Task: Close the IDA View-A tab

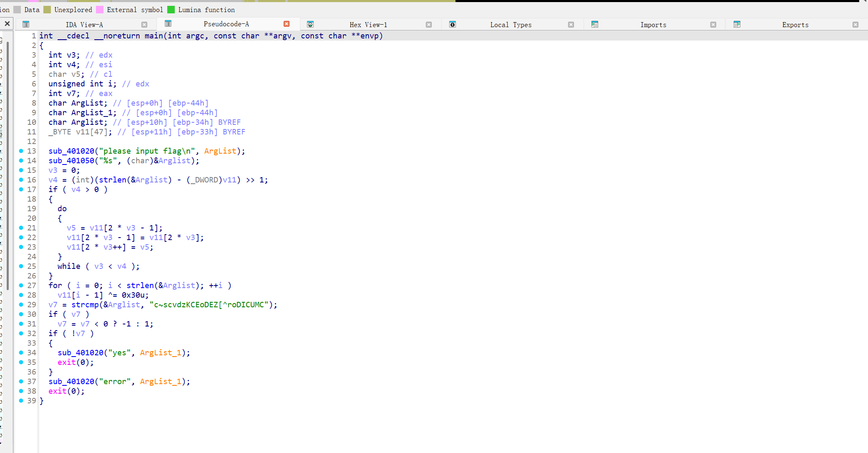Action: click(x=144, y=25)
